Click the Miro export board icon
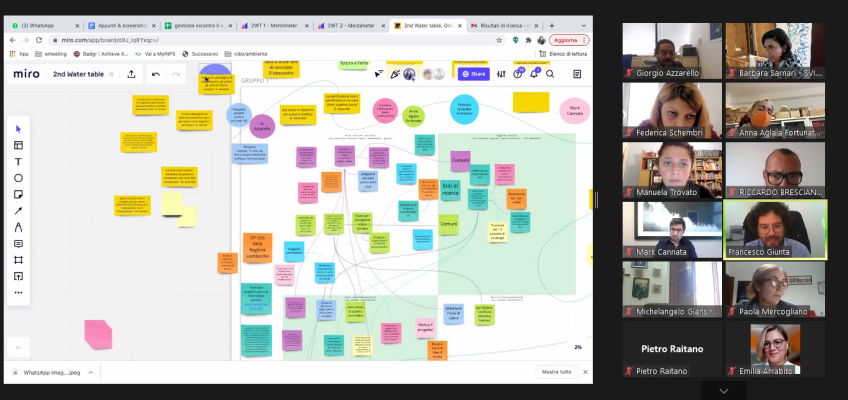Viewport: 848px width, 400px height. (131, 74)
